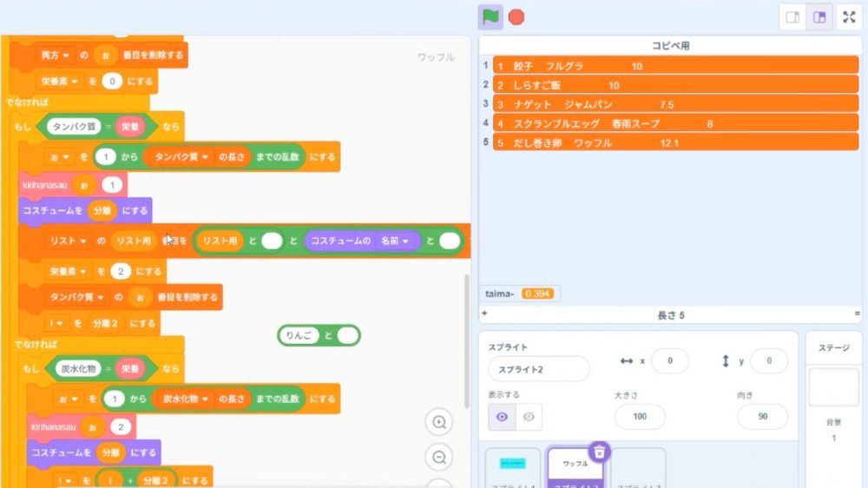Enter full screen stage mode
This screenshot has height=488, width=868.
click(x=849, y=17)
